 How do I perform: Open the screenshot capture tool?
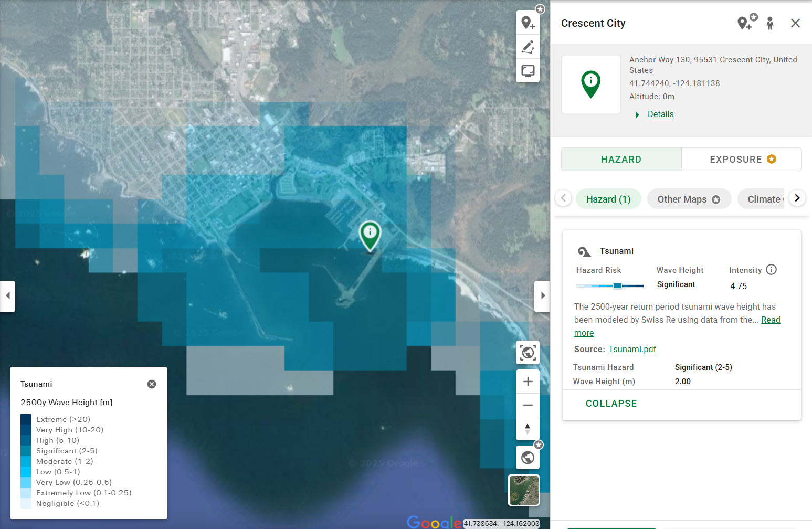[528, 71]
